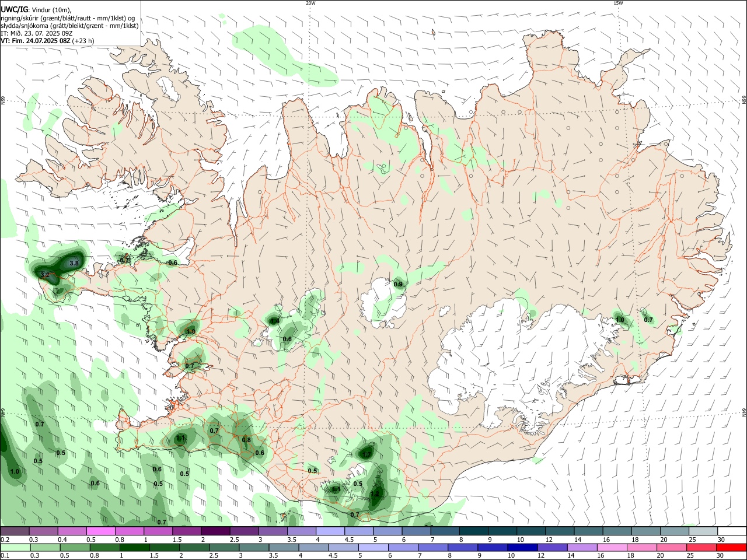
Task: Pick the light pink swatch between 16 and 18, lower legend
Action: point(611,548)
